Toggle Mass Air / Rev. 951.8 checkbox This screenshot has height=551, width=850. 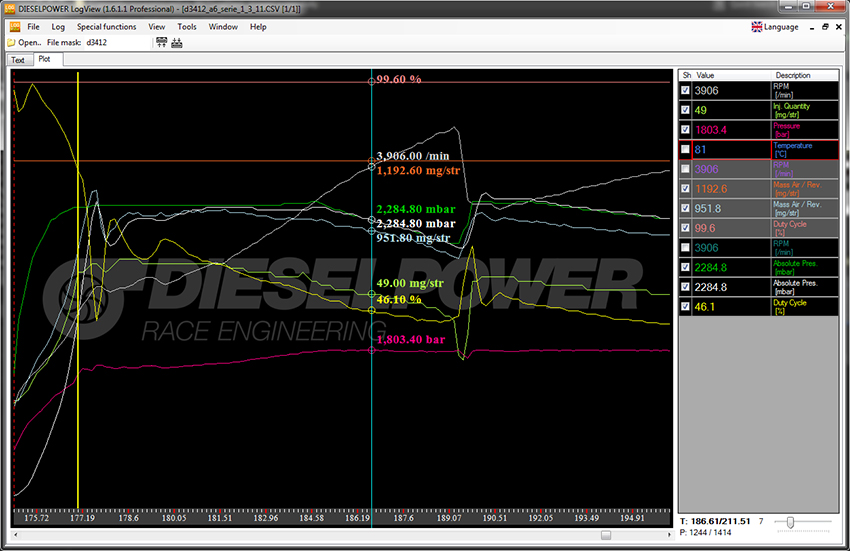tap(685, 208)
